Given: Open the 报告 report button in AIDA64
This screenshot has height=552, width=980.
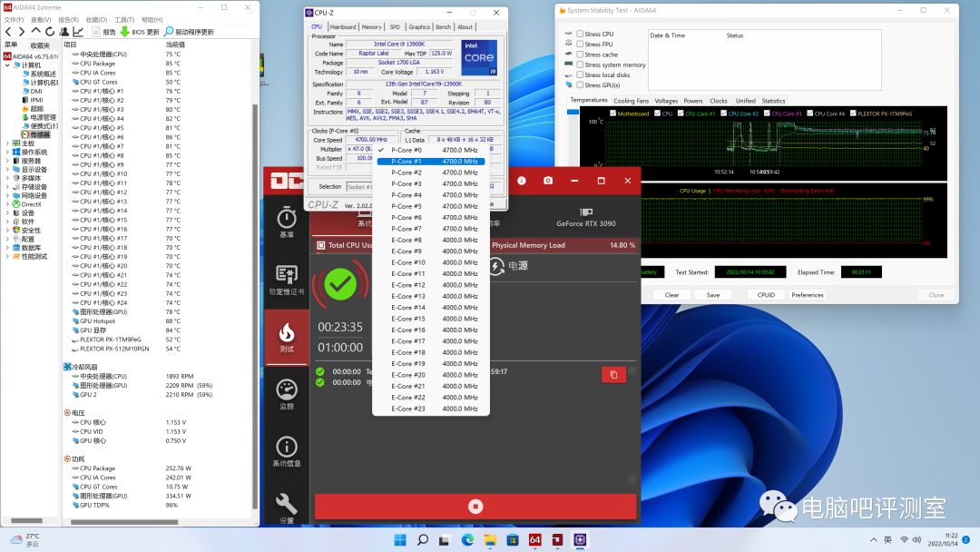Looking at the screenshot, I should click(x=103, y=31).
